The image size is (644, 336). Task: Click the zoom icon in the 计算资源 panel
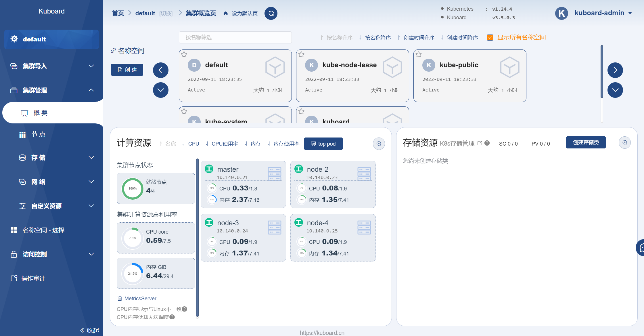379,144
